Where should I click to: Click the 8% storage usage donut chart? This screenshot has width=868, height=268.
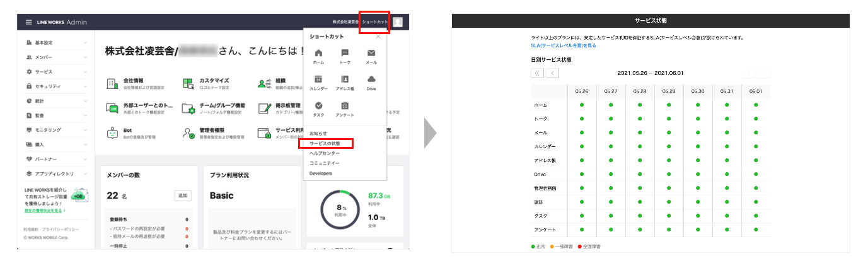click(339, 209)
